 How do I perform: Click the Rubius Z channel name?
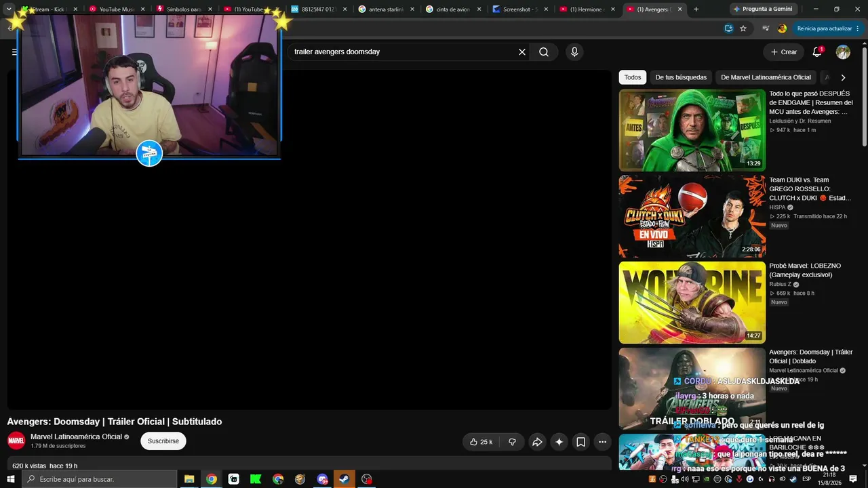pos(780,285)
